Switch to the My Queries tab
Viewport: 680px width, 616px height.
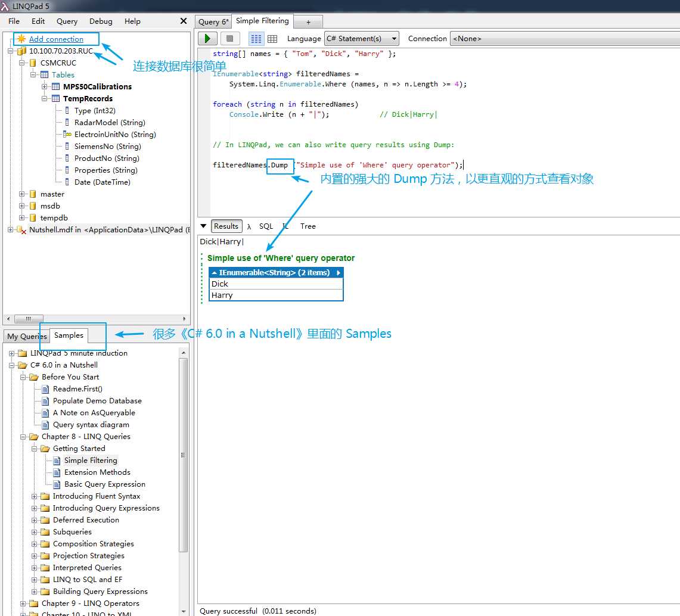pyautogui.click(x=27, y=337)
